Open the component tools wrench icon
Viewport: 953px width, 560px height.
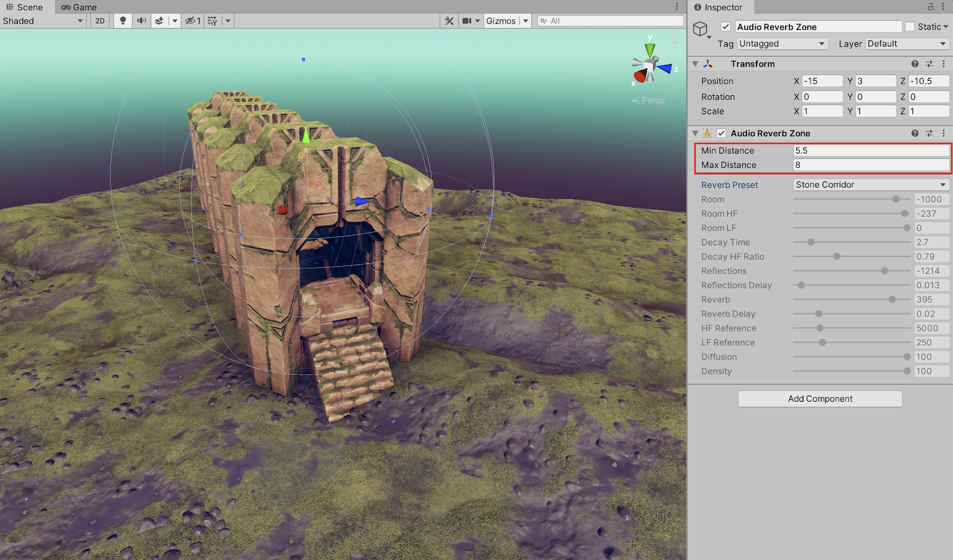(x=449, y=21)
